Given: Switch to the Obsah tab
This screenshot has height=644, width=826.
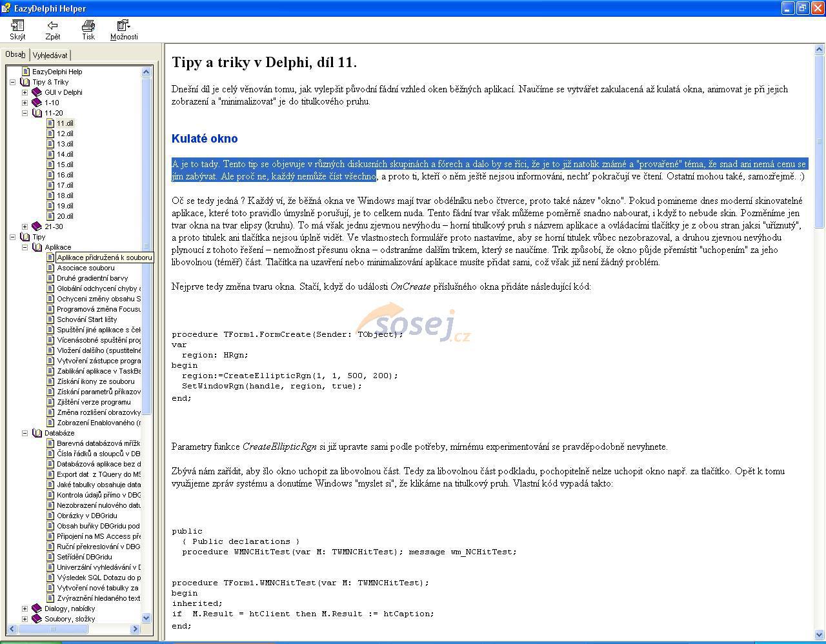Looking at the screenshot, I should coord(15,55).
